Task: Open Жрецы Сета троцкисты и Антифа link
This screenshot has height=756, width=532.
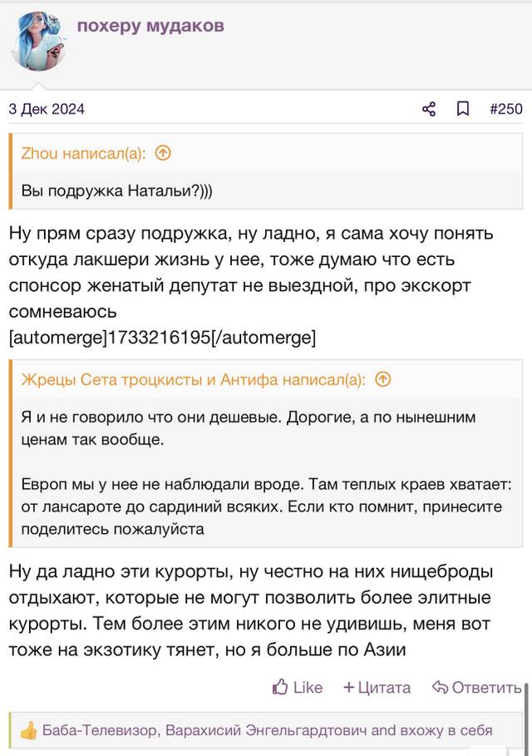Action: (x=193, y=380)
